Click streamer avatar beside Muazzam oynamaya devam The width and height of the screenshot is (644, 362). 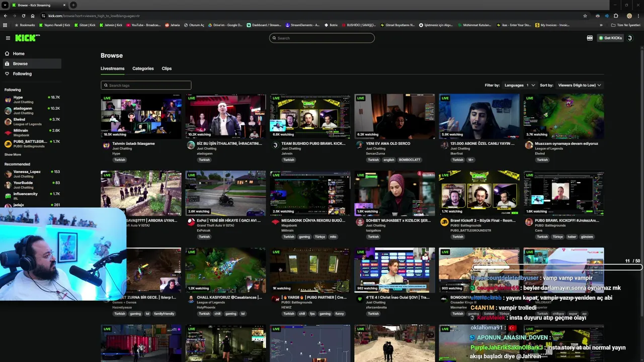pyautogui.click(x=529, y=145)
